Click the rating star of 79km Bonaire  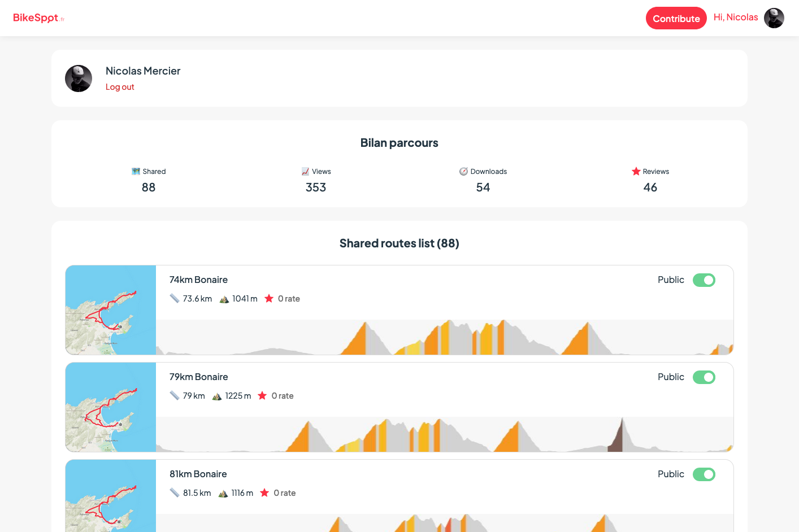point(262,395)
